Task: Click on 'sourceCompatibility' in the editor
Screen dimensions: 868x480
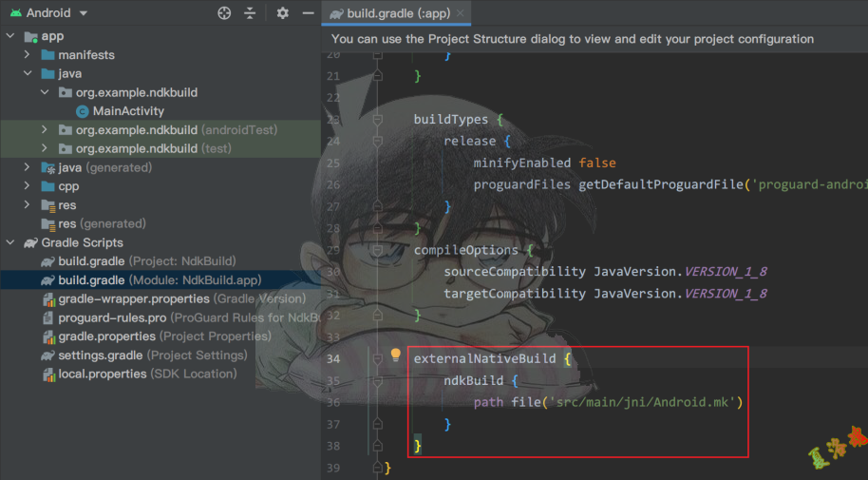Action: 515,272
